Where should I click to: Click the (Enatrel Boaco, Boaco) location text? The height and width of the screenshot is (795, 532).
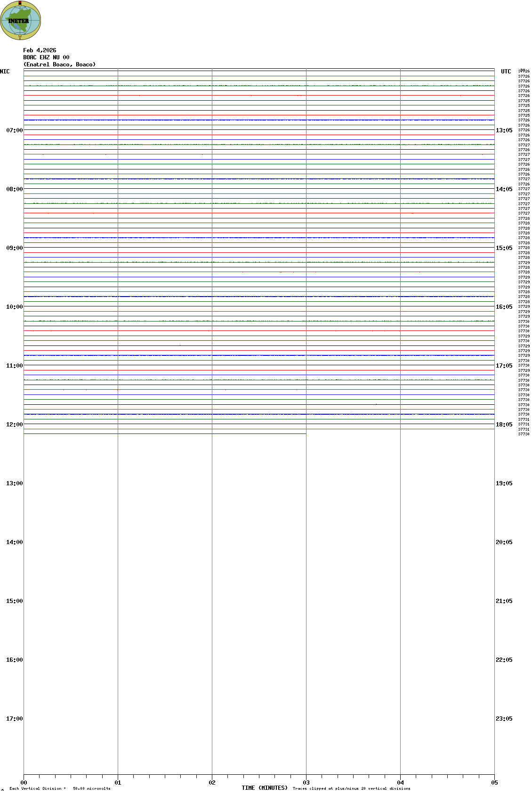click(x=59, y=64)
